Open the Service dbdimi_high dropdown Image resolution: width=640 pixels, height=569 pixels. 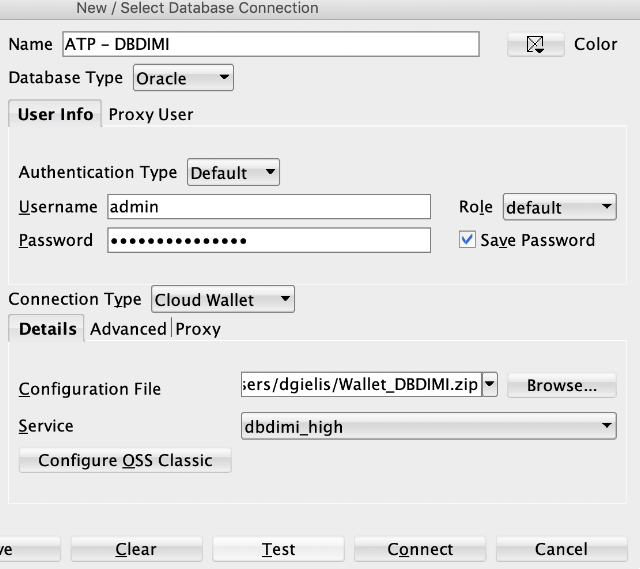point(429,426)
